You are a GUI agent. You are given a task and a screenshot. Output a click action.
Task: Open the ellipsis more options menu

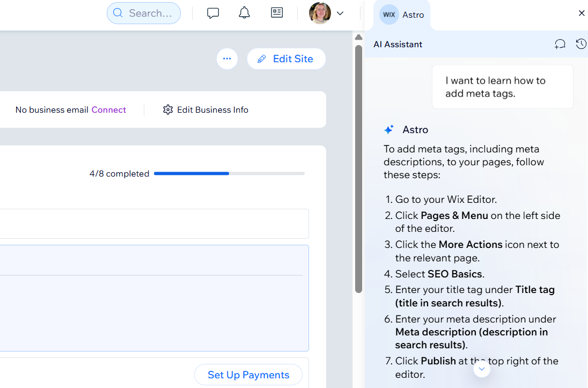coord(227,58)
